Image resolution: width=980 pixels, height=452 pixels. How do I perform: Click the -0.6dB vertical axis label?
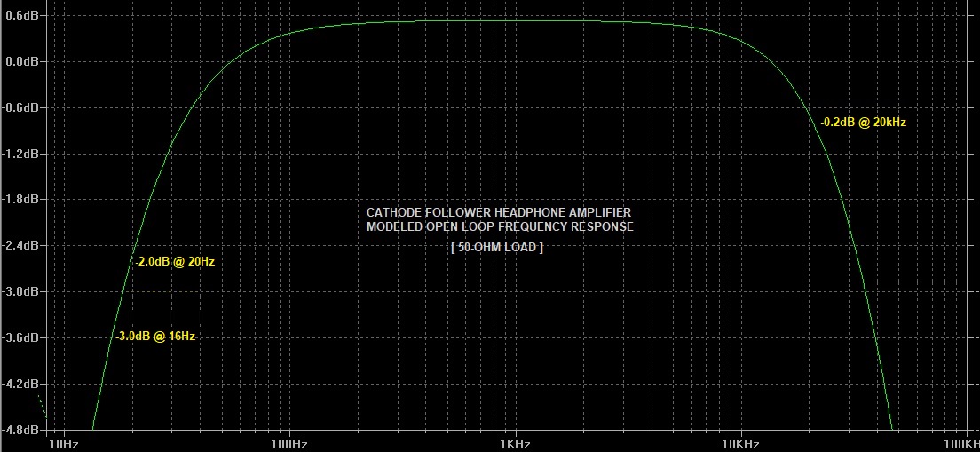[x=20, y=107]
